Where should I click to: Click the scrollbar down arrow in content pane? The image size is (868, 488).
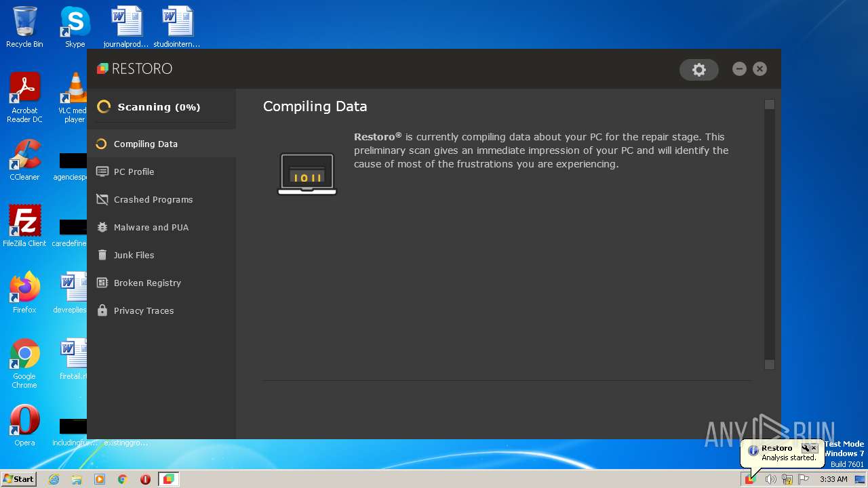tap(769, 365)
